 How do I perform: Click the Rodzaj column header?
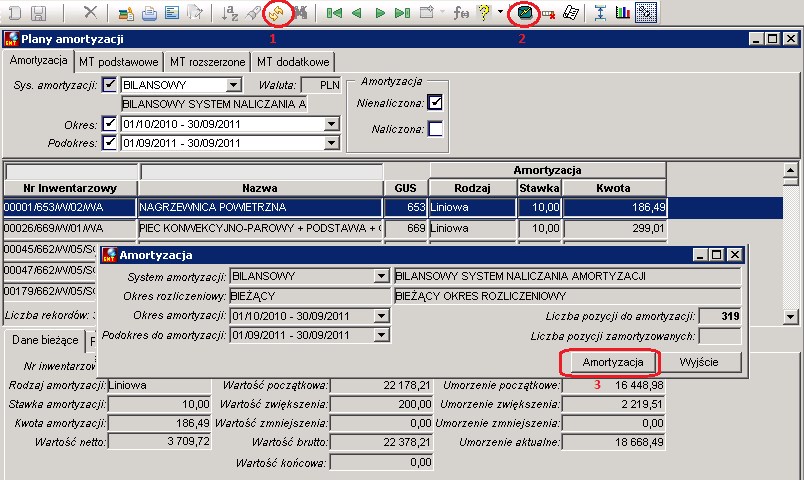[472, 188]
